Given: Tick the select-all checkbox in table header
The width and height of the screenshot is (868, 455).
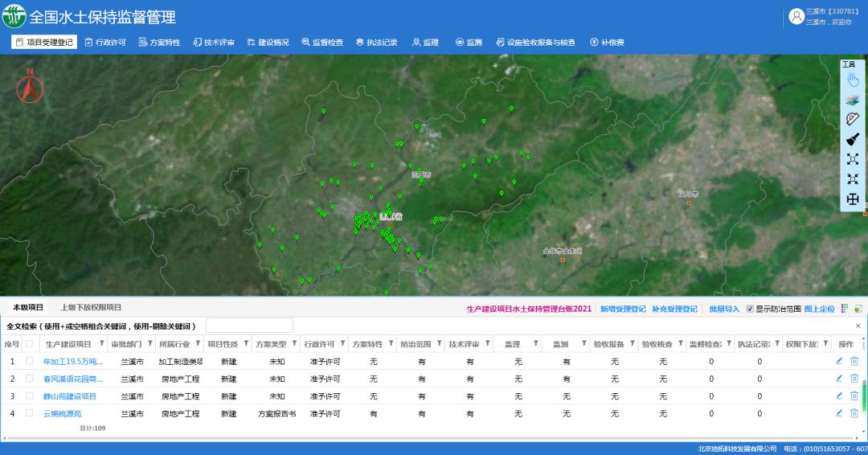Looking at the screenshot, I should tap(30, 344).
